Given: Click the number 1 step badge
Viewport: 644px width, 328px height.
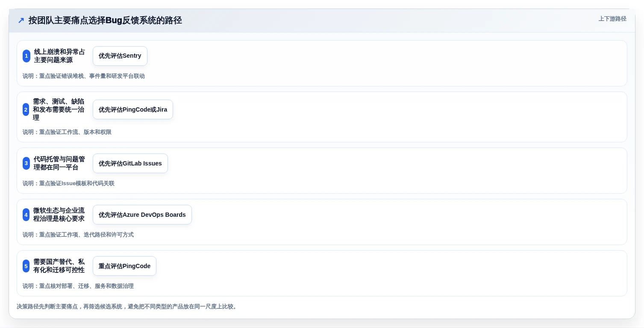Looking at the screenshot, I should coord(26,56).
